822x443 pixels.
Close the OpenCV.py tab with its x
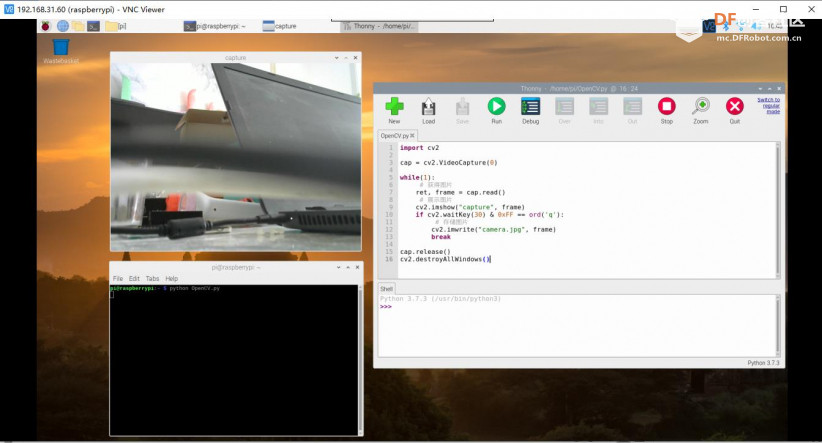click(412, 136)
